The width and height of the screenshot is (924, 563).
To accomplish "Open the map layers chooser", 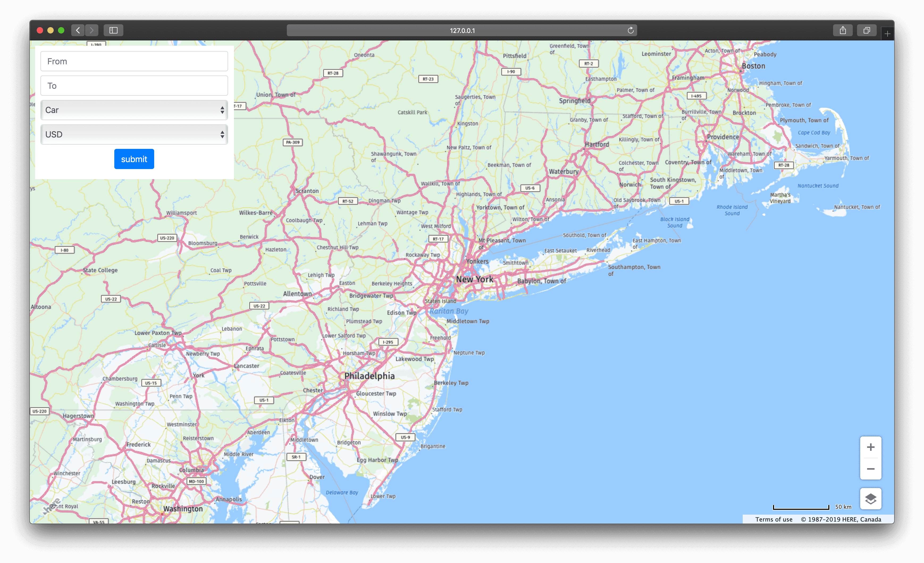I will pos(870,498).
